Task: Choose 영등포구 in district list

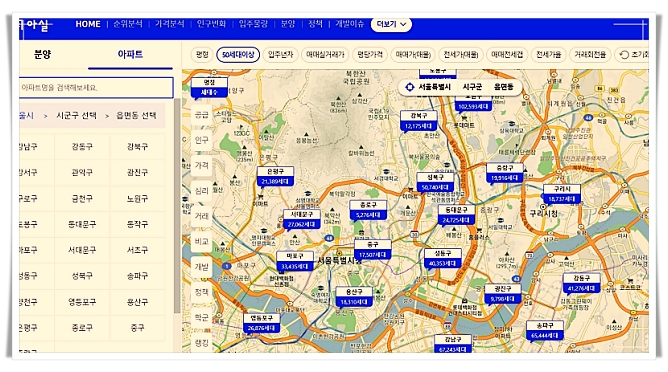Action: coord(82,302)
